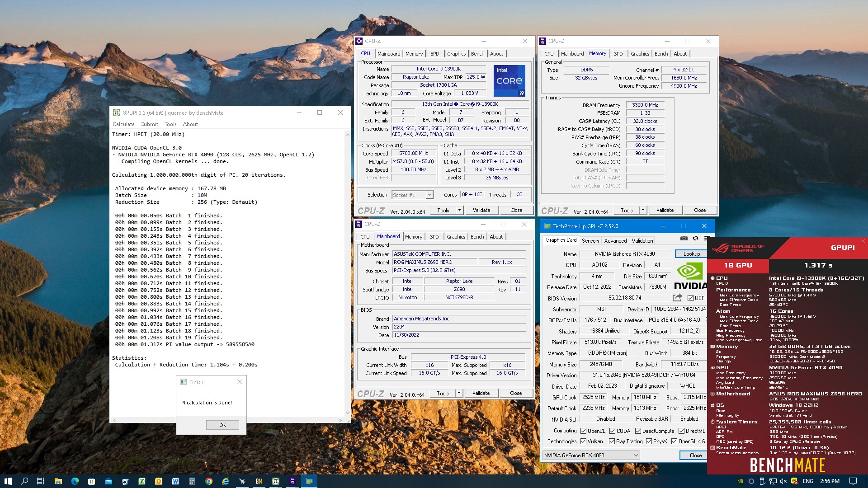Open Bench tab in top-left CPU-Z window

tap(477, 54)
